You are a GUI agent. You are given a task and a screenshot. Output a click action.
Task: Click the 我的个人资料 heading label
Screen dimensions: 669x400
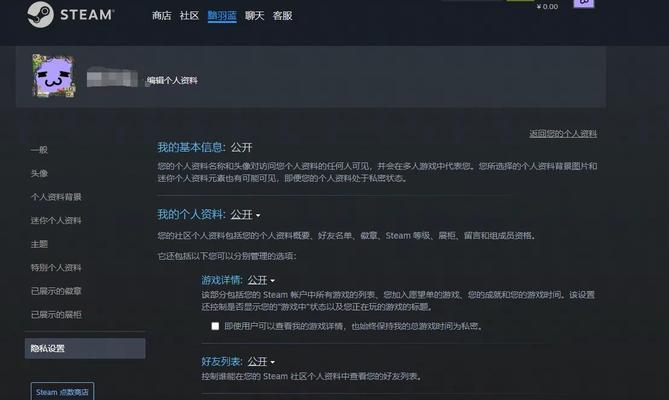click(191, 214)
